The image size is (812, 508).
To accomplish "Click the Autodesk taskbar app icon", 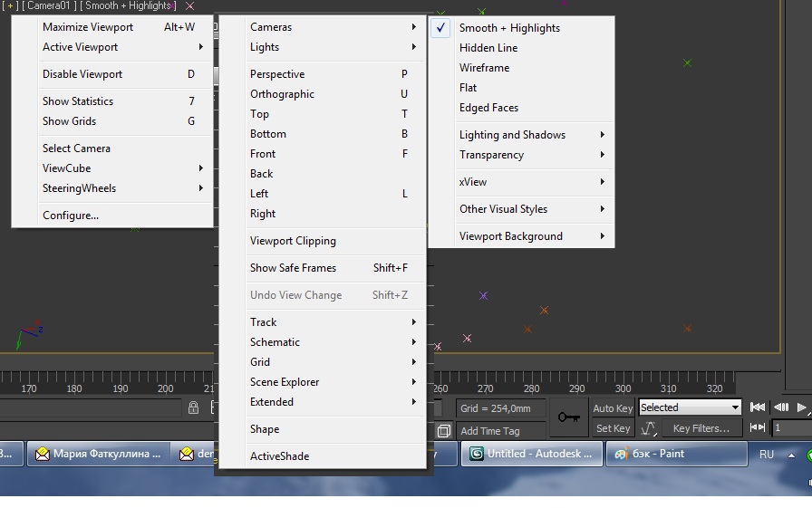I will 476,454.
